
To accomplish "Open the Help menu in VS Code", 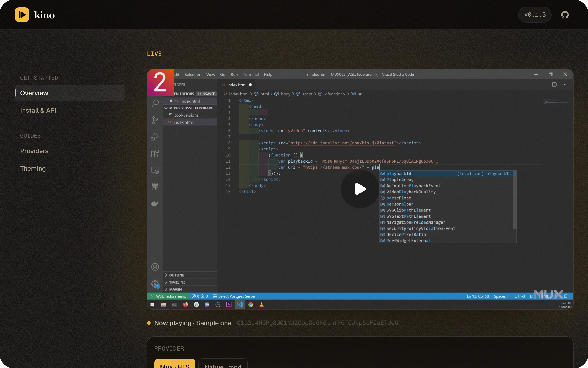I will tap(268, 75).
